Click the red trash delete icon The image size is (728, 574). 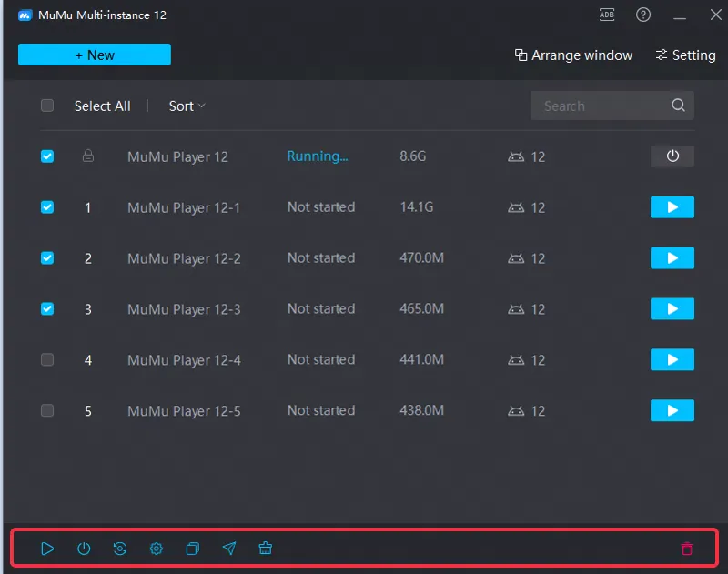[687, 549]
